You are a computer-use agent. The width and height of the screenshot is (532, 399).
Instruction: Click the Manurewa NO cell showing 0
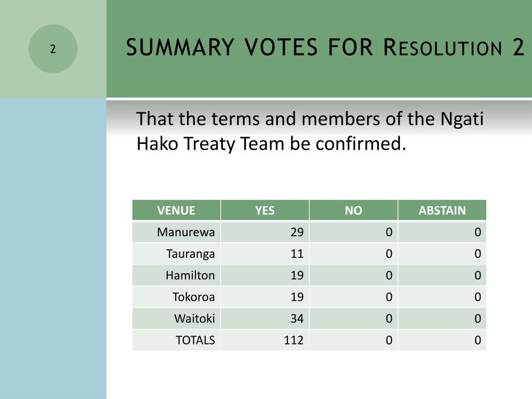(353, 232)
